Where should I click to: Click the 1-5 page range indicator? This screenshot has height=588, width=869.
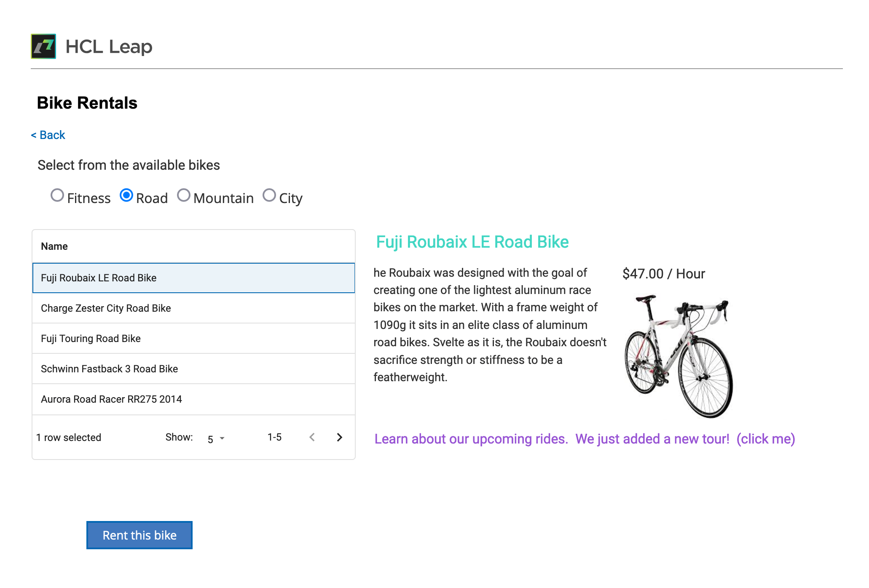(274, 437)
